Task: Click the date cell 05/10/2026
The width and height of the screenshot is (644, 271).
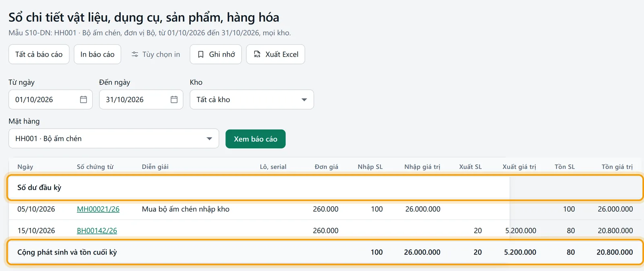Action: 36,209
